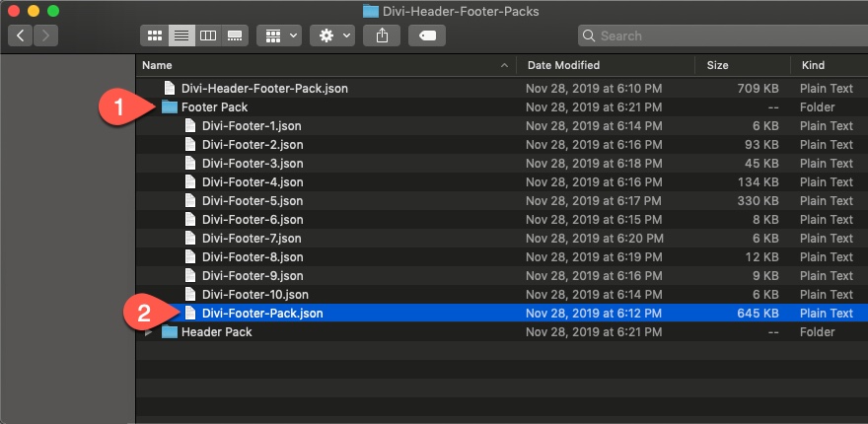Click the Divi-Footer-6.json file name

click(x=253, y=220)
